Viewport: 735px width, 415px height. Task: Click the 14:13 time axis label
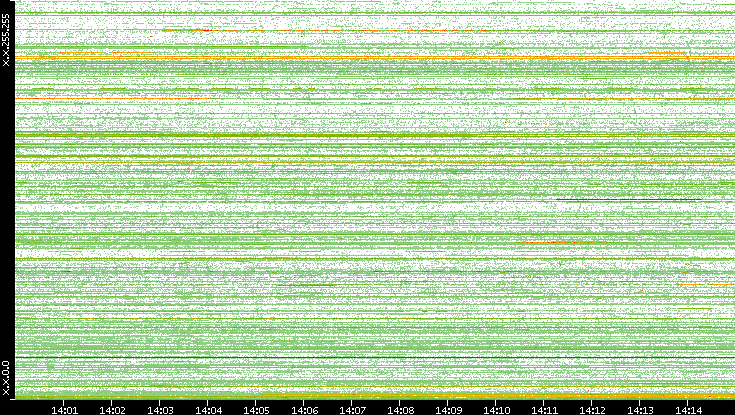point(640,410)
